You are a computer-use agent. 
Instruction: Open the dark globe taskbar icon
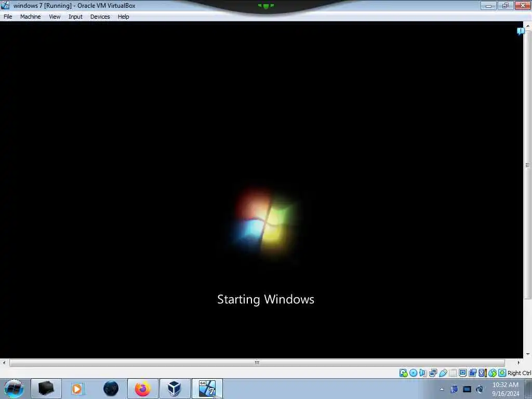111,389
